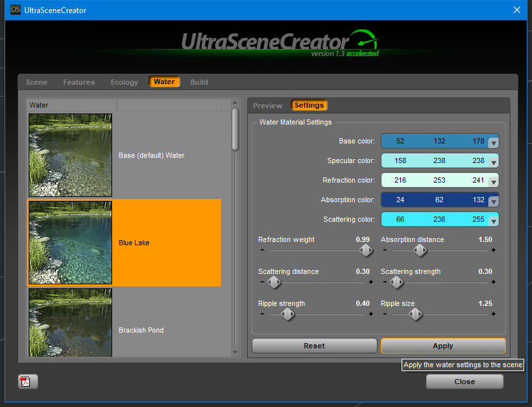532x407 pixels.
Task: Click the water list scroll up arrow
Action: [235, 102]
